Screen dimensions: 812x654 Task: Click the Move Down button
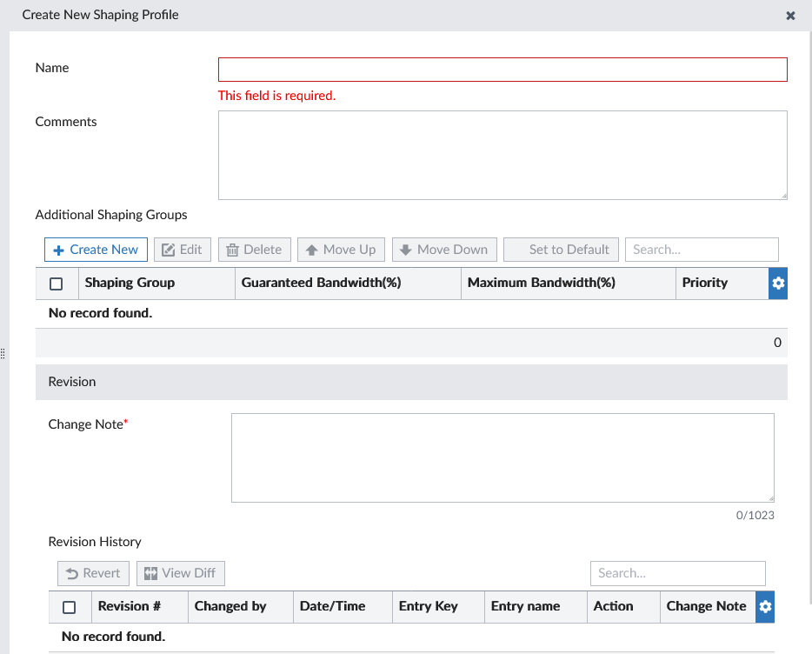coord(444,250)
